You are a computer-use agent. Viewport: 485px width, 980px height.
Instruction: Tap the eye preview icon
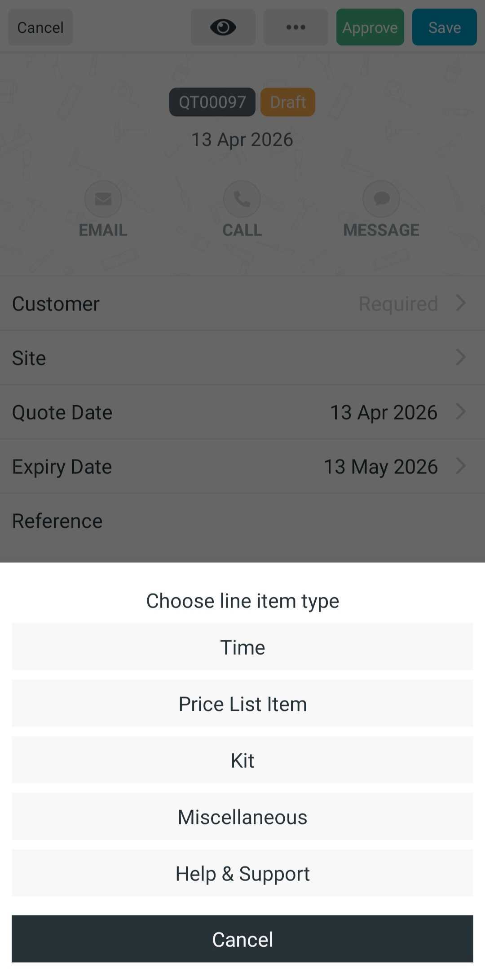point(223,27)
